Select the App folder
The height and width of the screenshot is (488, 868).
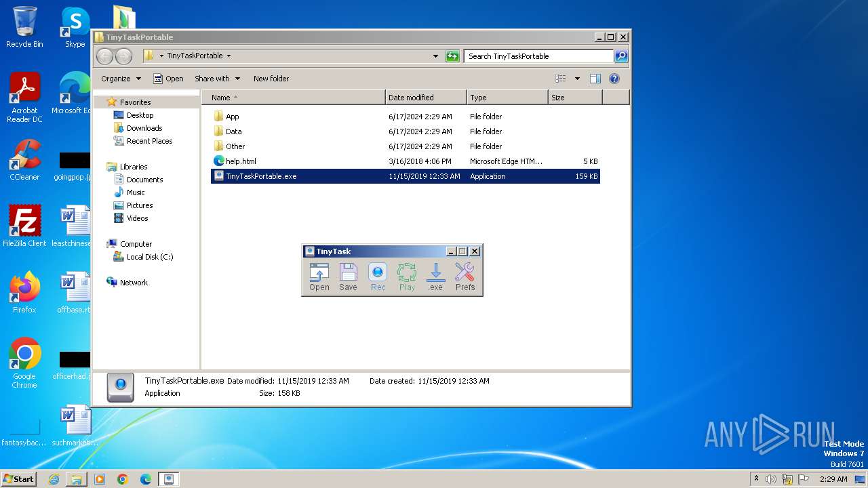coord(406,117)
